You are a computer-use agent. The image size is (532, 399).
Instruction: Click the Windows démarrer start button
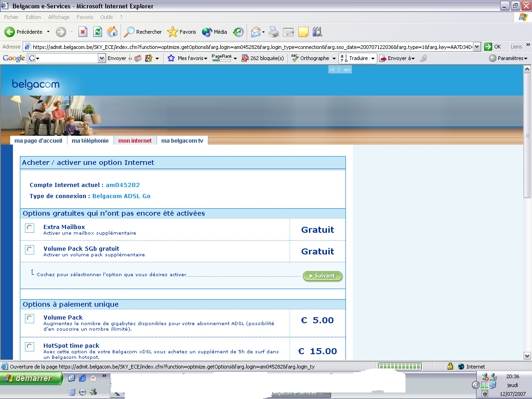pos(31,378)
